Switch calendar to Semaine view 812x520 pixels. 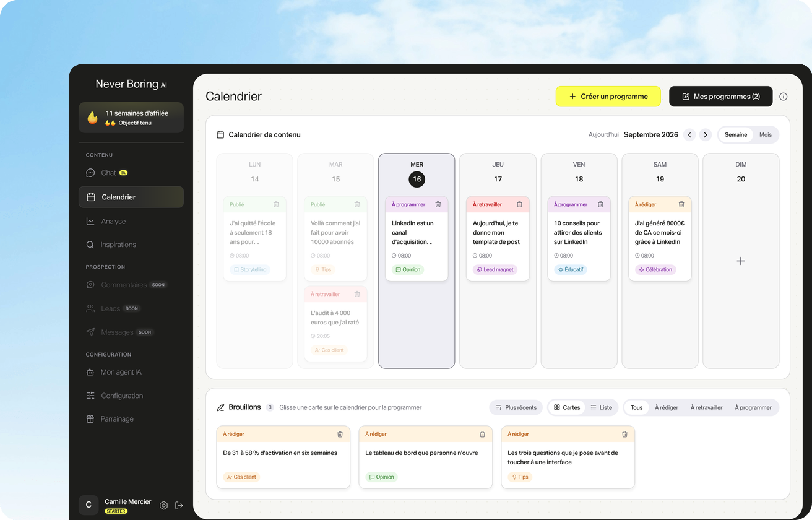tap(736, 135)
